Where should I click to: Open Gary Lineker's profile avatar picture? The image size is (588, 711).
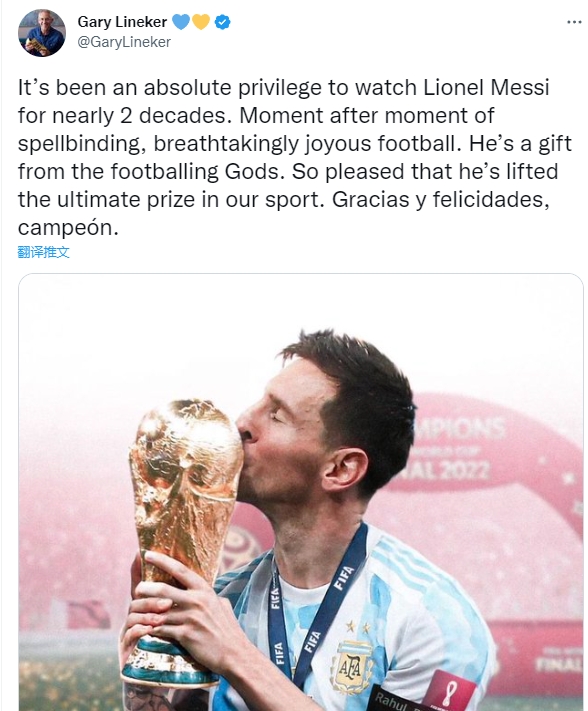[42, 33]
